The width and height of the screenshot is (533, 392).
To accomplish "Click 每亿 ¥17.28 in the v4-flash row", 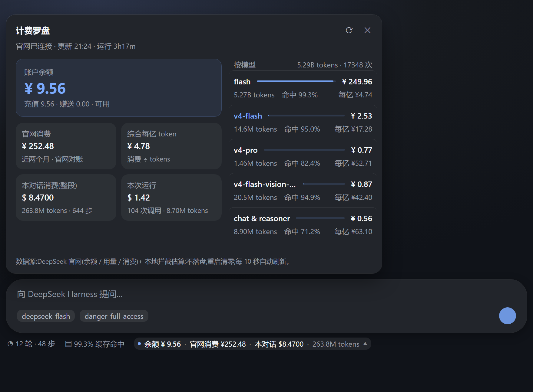I will [353, 129].
